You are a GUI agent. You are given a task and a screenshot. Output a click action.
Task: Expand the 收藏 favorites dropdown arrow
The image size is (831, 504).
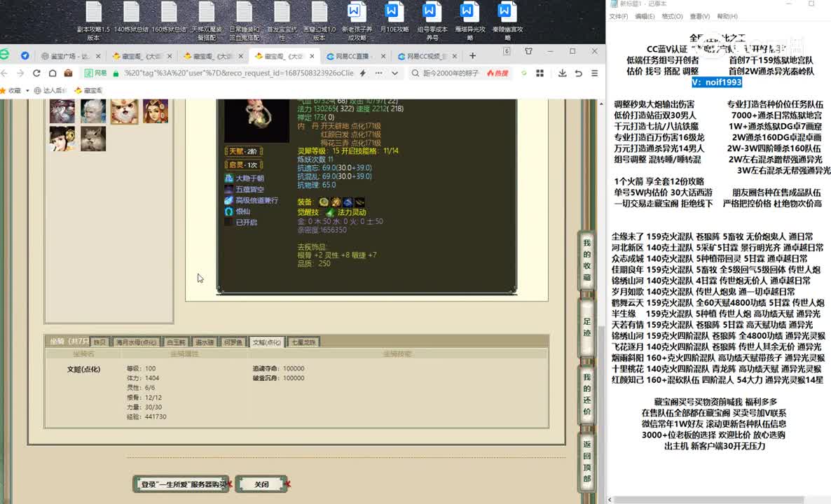27,90
